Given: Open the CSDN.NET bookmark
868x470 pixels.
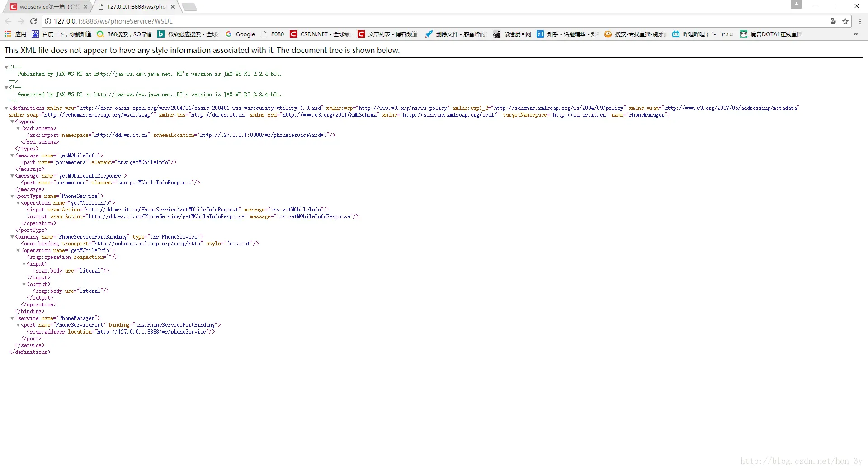Looking at the screenshot, I should click(320, 34).
